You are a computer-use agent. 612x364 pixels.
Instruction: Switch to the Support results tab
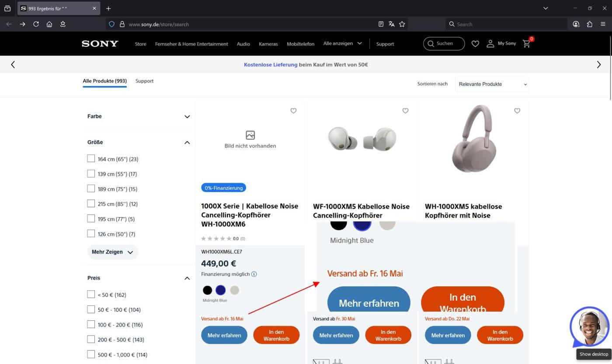pos(144,81)
